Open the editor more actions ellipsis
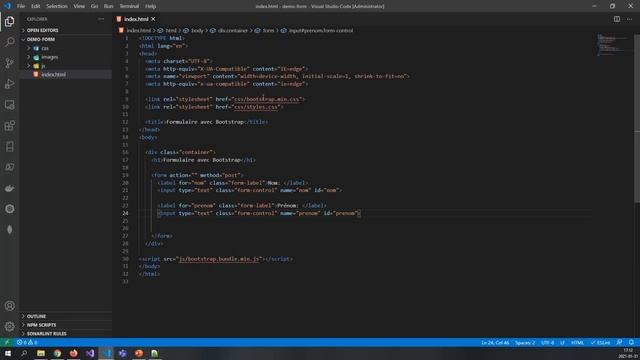This screenshot has width=640, height=360. tap(629, 19)
